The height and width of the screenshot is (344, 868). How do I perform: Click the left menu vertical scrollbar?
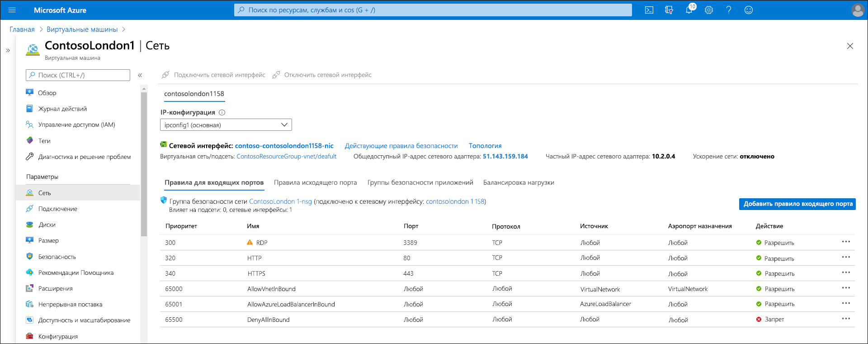point(144,164)
